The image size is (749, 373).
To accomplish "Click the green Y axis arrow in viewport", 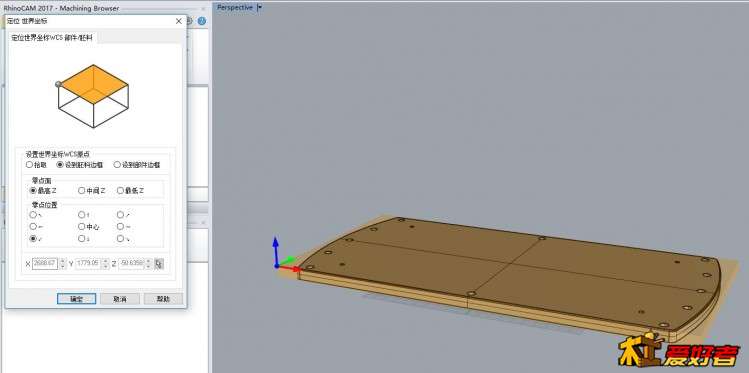I will [286, 261].
